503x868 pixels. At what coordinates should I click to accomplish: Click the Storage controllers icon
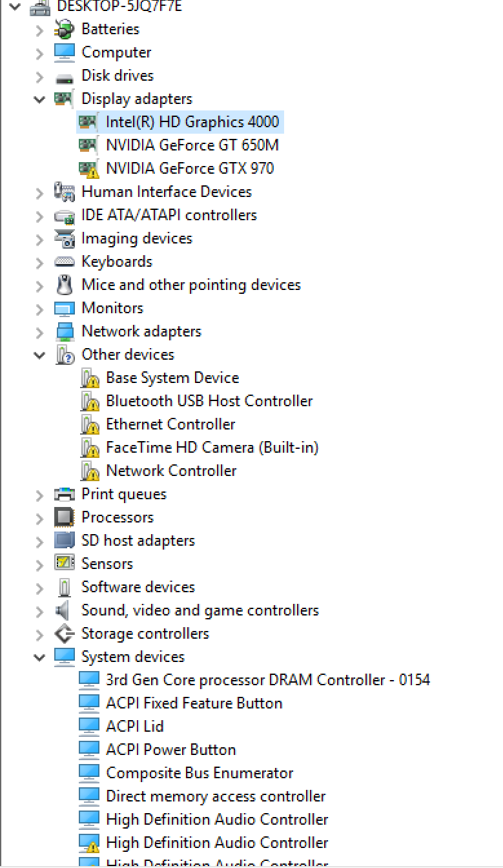click(x=65, y=634)
